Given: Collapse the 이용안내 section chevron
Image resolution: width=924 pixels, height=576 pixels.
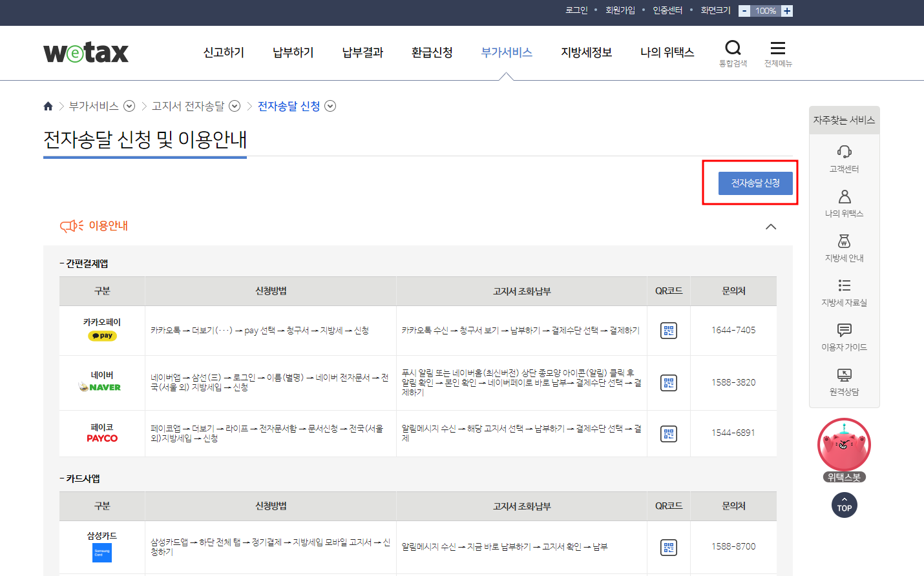Looking at the screenshot, I should [x=770, y=227].
